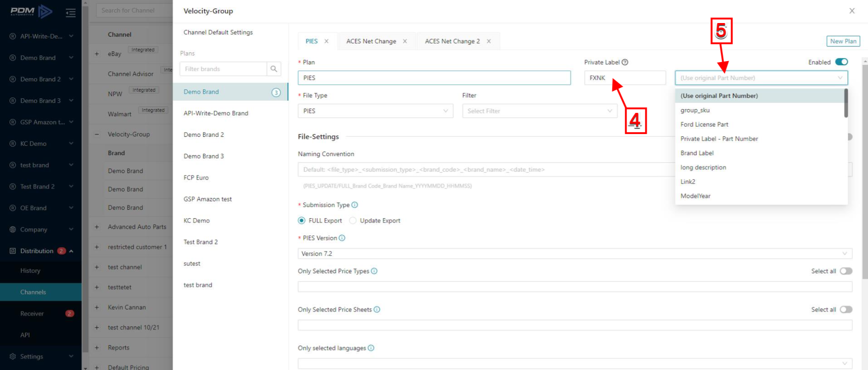Expand the Advanced Auto Parts channel
Viewport: 868px width, 370px height.
(x=97, y=227)
